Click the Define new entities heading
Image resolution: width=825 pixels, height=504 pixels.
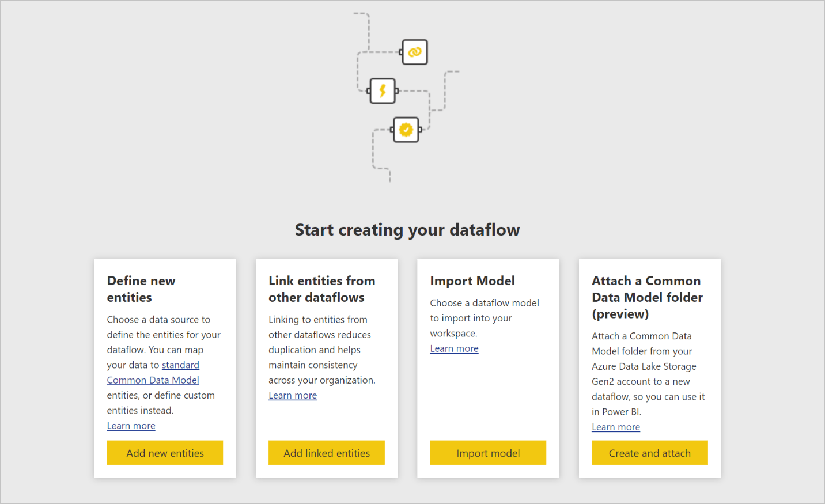[x=141, y=289]
